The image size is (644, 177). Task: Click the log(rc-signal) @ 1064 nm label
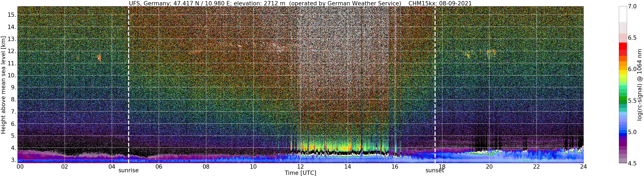click(639, 85)
